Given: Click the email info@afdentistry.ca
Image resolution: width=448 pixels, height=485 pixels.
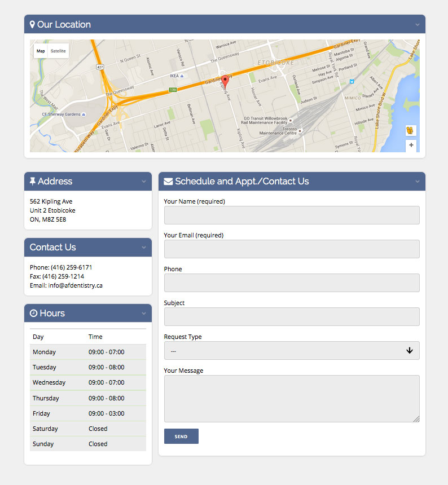Looking at the screenshot, I should point(75,285).
